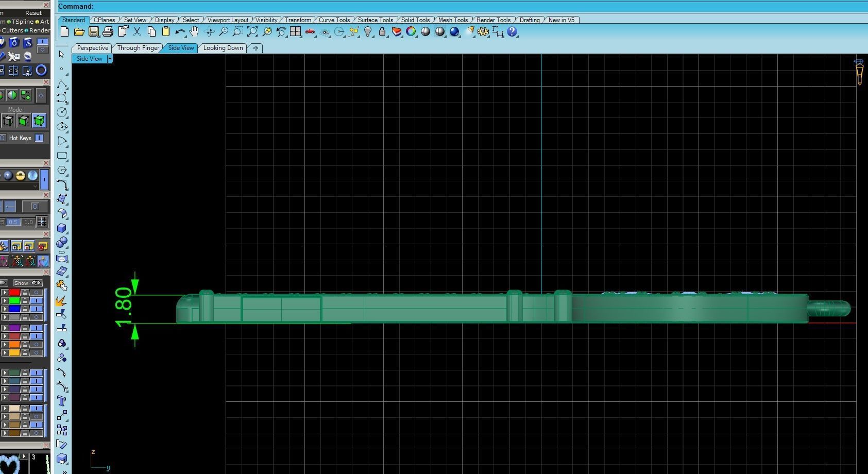Image resolution: width=868 pixels, height=474 pixels.
Task: Select the Ellipse tool in side toolbar
Action: coord(62,126)
